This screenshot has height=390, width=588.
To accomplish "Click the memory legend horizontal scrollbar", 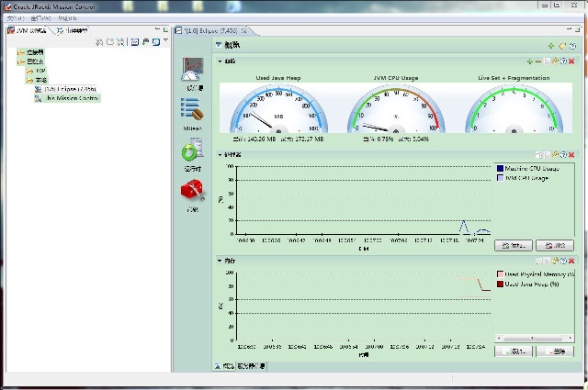I will point(535,338).
